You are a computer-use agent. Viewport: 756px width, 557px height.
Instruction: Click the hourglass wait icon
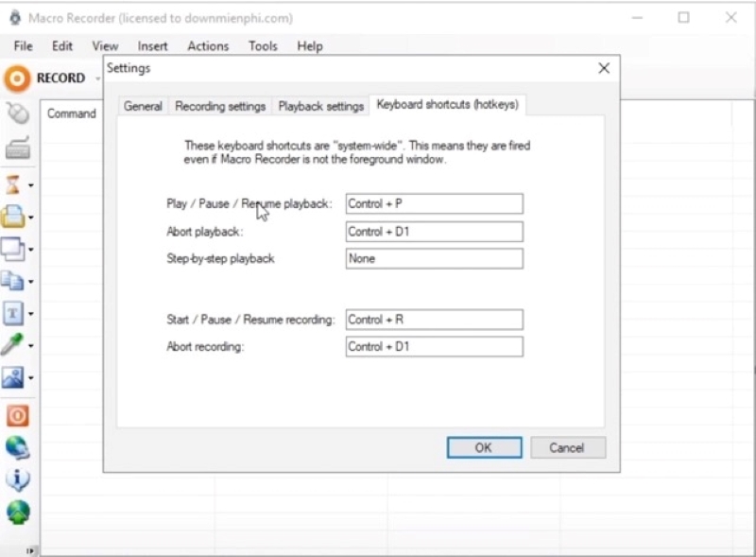(x=13, y=184)
